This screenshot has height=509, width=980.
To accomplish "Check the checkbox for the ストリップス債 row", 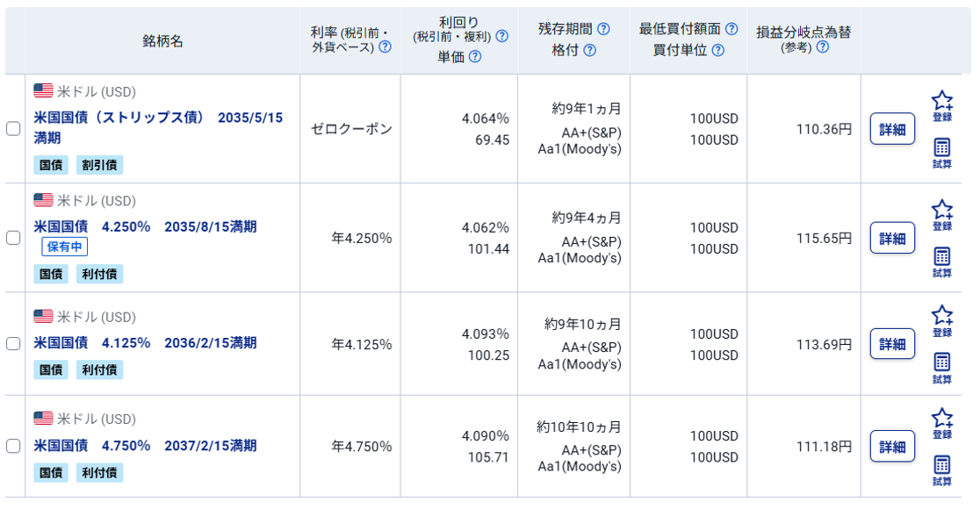I will pyautogui.click(x=13, y=128).
